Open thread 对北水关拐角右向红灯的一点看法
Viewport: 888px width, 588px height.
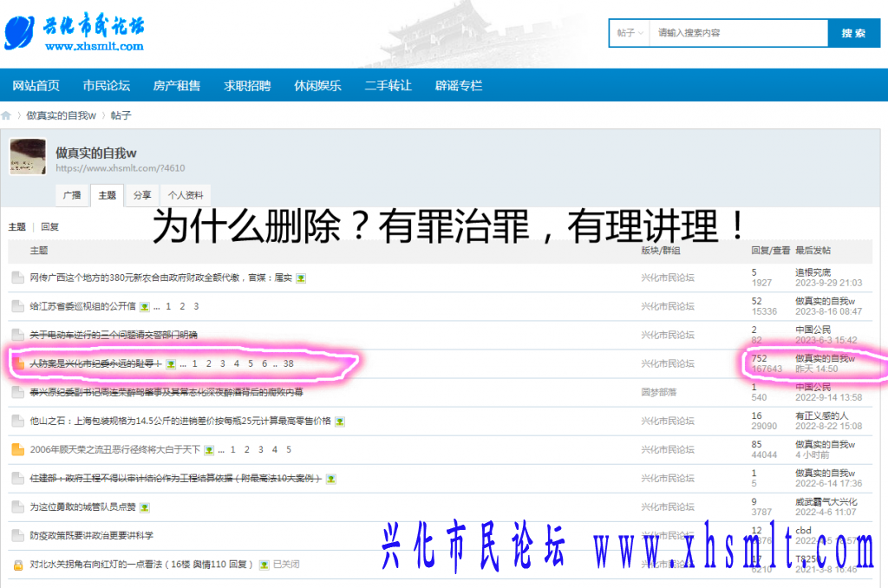coord(141,565)
